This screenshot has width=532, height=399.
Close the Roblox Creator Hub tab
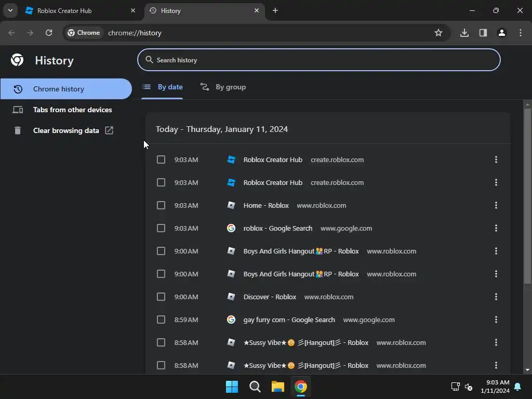point(133,10)
